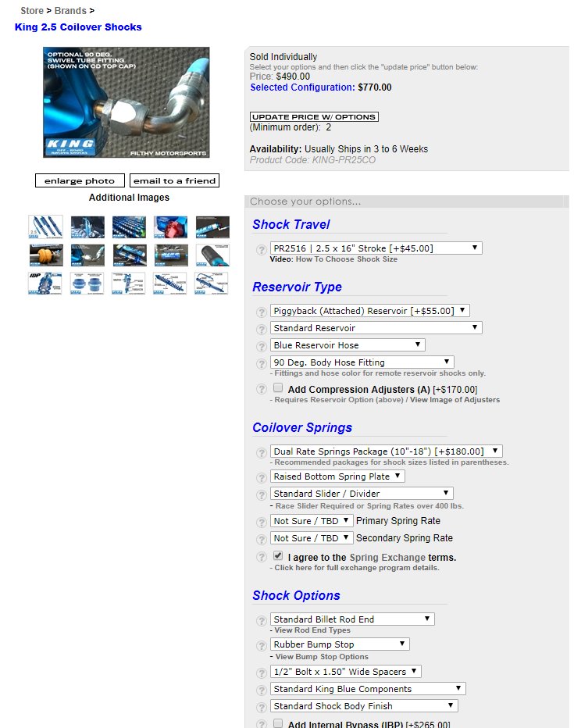The height and width of the screenshot is (728, 574).
Task: Click the Selected Configuration: $770.00 price text
Action: pos(321,87)
